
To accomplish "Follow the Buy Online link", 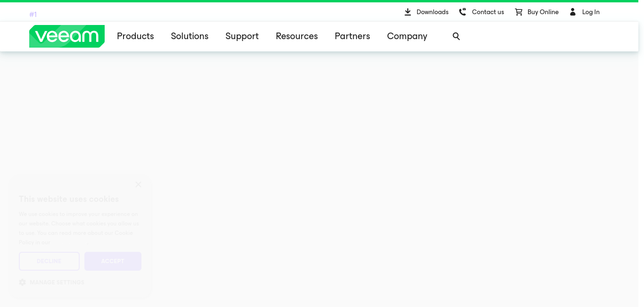I will click(543, 12).
